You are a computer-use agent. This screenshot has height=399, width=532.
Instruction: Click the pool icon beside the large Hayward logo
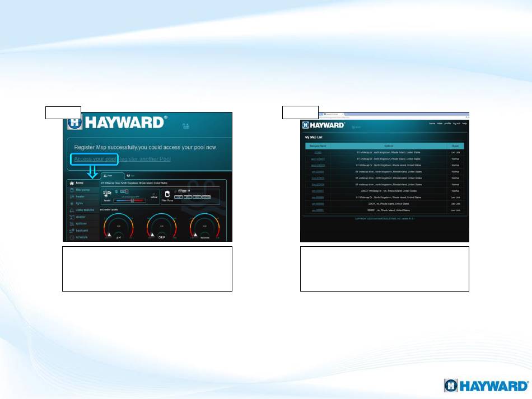click(x=185, y=126)
